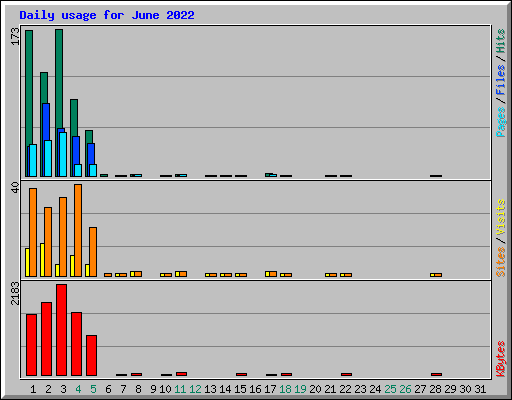
Task: Click the red KBytes bar for day 4
Action: pos(76,344)
